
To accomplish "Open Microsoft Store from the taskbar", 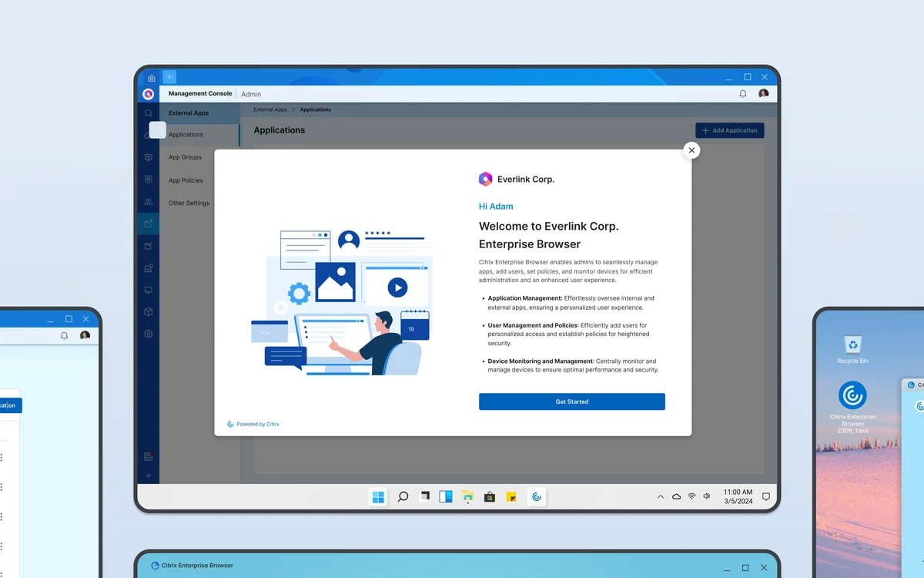I will (x=489, y=497).
